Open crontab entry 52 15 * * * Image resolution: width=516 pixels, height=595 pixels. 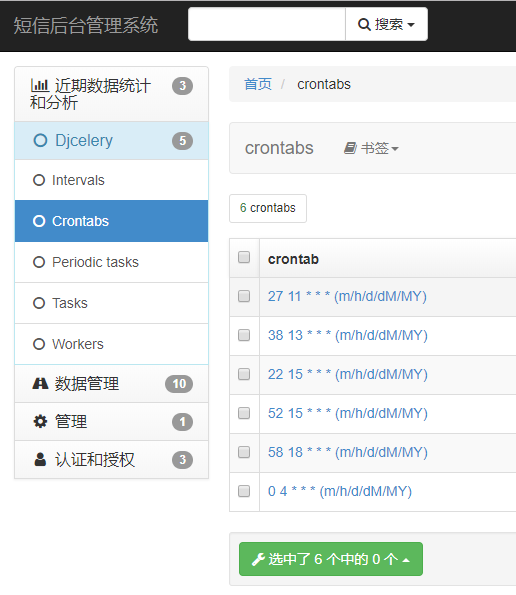[348, 413]
